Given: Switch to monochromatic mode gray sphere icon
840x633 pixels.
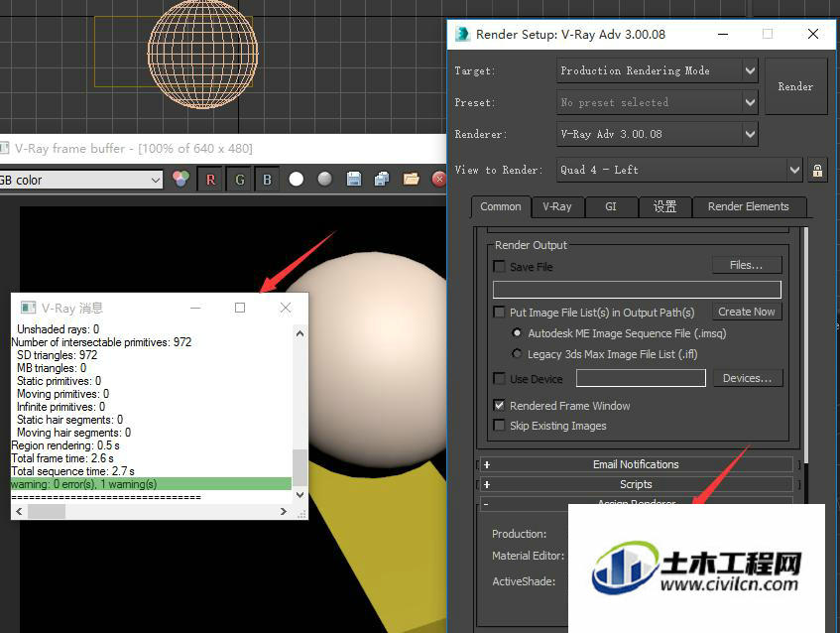Looking at the screenshot, I should (324, 179).
